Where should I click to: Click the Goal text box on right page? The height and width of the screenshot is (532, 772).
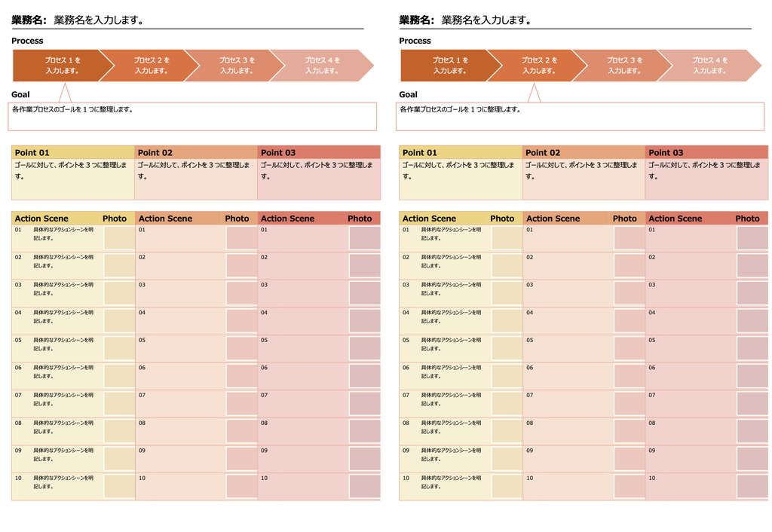[x=580, y=117]
